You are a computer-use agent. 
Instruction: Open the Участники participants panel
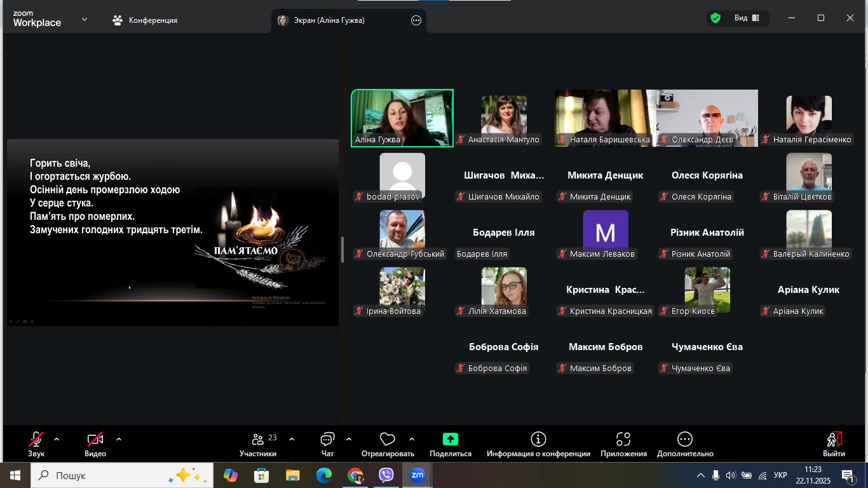click(x=258, y=440)
